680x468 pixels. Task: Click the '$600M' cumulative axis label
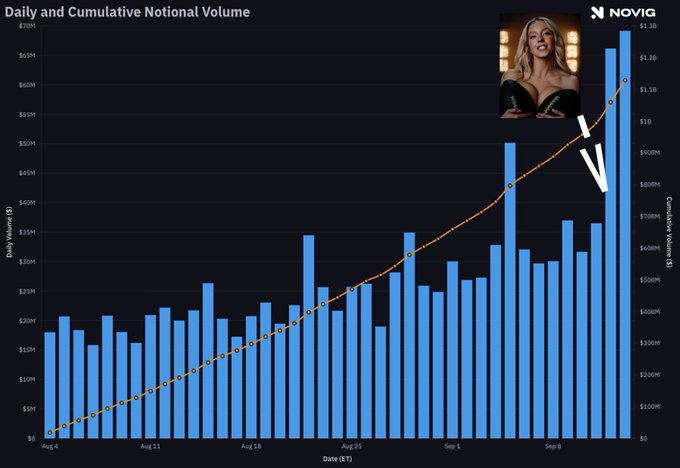650,248
